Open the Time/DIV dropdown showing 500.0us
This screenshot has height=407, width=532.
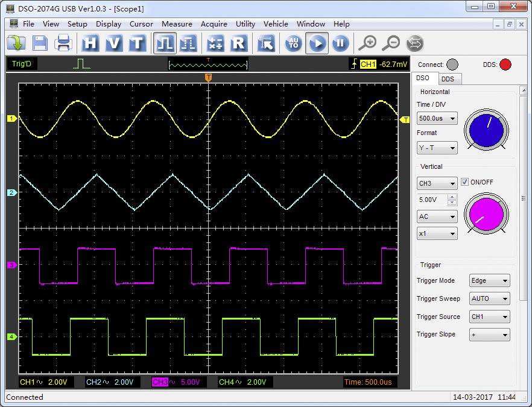click(x=437, y=118)
